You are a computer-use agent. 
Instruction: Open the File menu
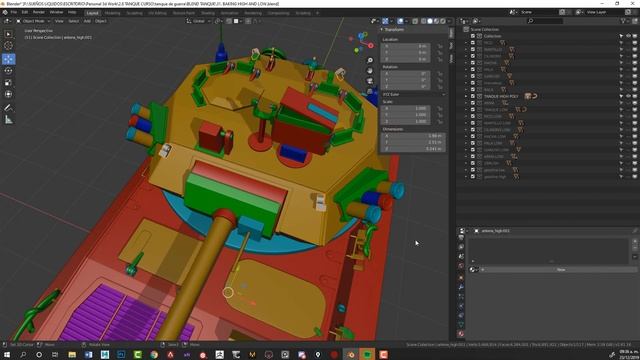[14, 12]
